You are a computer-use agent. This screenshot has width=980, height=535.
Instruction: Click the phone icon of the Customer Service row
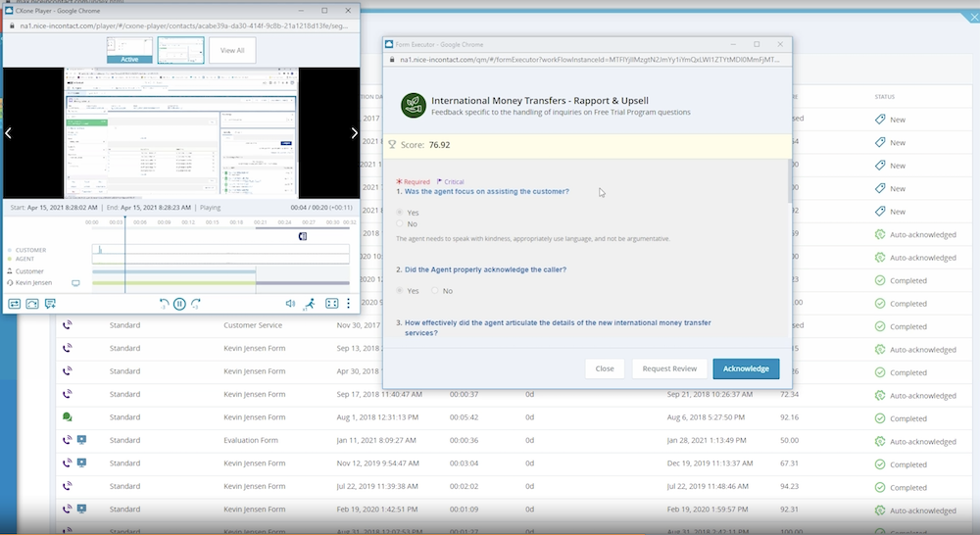tap(67, 325)
